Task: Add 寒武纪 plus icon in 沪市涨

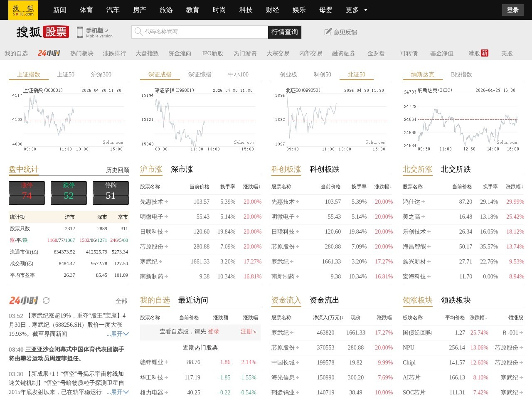Action: (160, 261)
